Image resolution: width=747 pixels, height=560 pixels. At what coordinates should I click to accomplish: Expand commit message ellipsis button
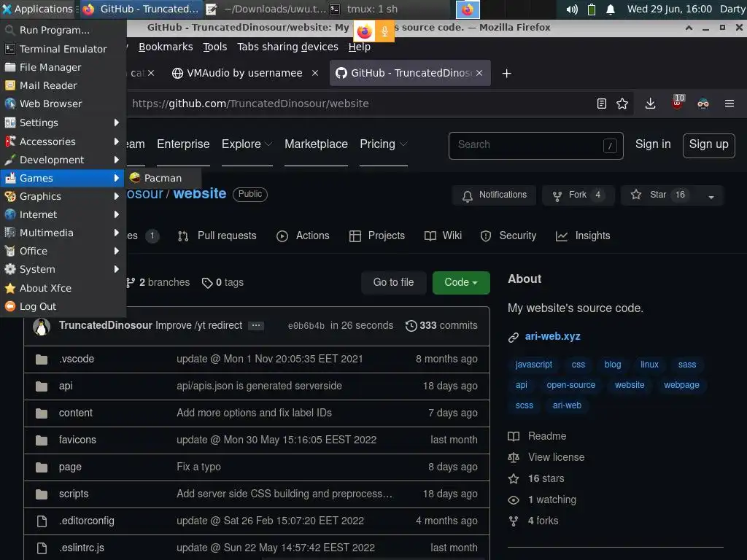point(256,326)
